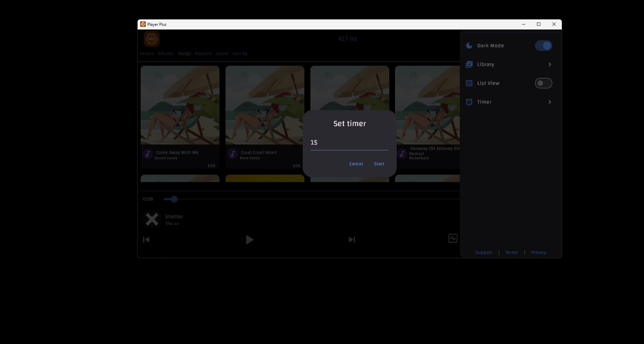Cancel the Set timer dialog
The height and width of the screenshot is (344, 644).
356,164
